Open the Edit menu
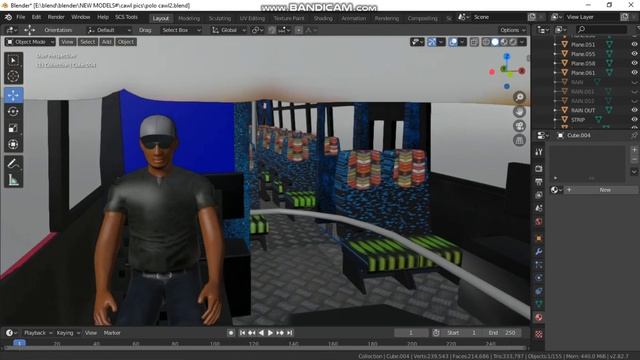640x360 pixels. 36,17
